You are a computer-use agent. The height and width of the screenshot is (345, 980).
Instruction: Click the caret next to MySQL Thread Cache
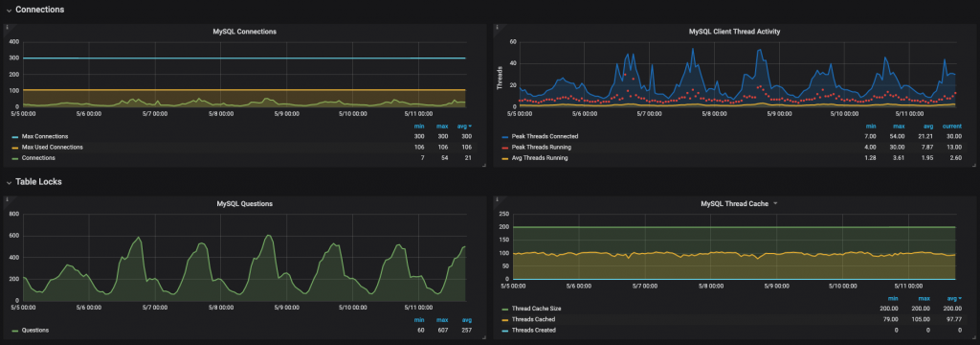point(775,203)
